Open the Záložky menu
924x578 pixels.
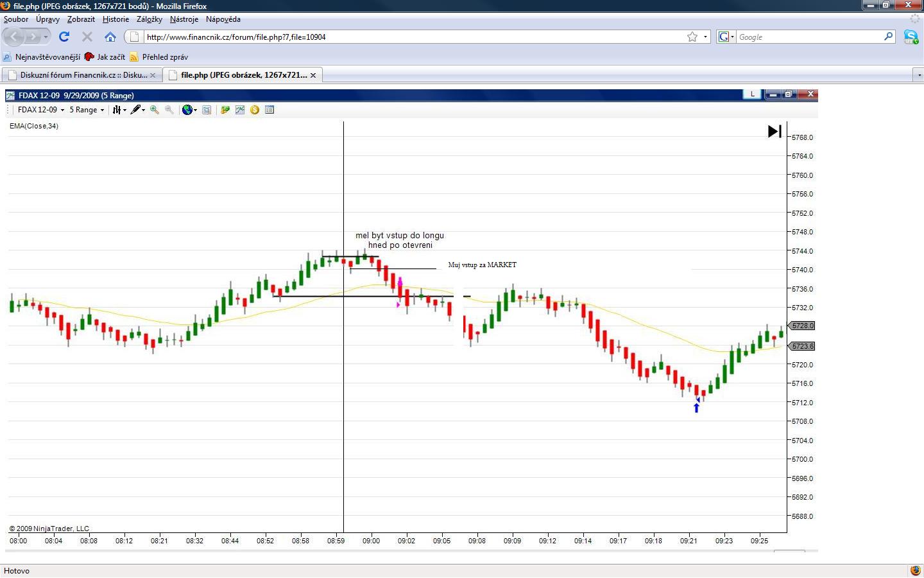click(x=150, y=19)
